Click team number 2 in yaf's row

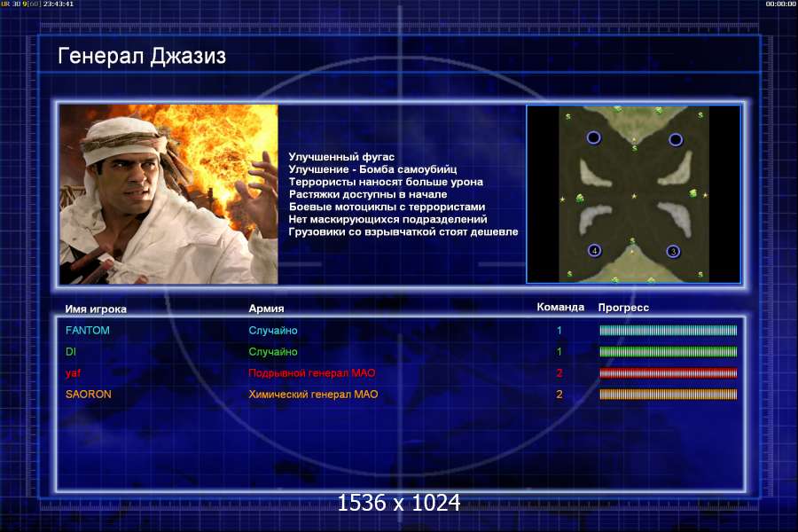point(559,373)
